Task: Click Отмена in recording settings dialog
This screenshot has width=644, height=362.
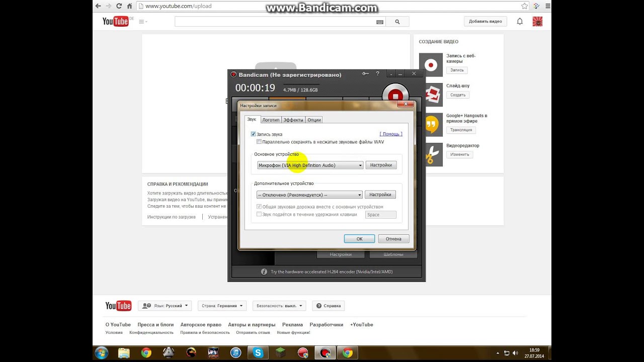Action: pyautogui.click(x=393, y=239)
